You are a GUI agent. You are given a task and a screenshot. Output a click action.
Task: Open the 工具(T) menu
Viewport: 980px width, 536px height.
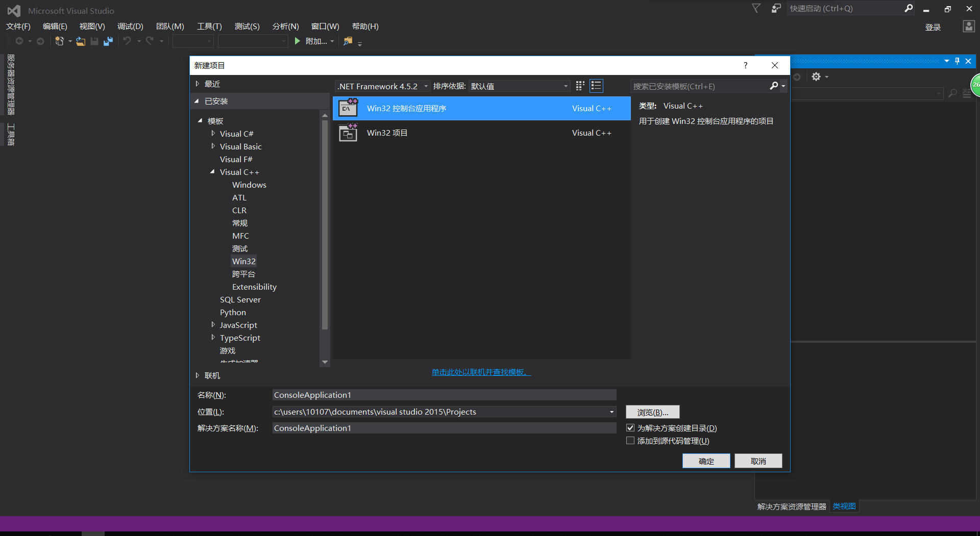pos(210,27)
